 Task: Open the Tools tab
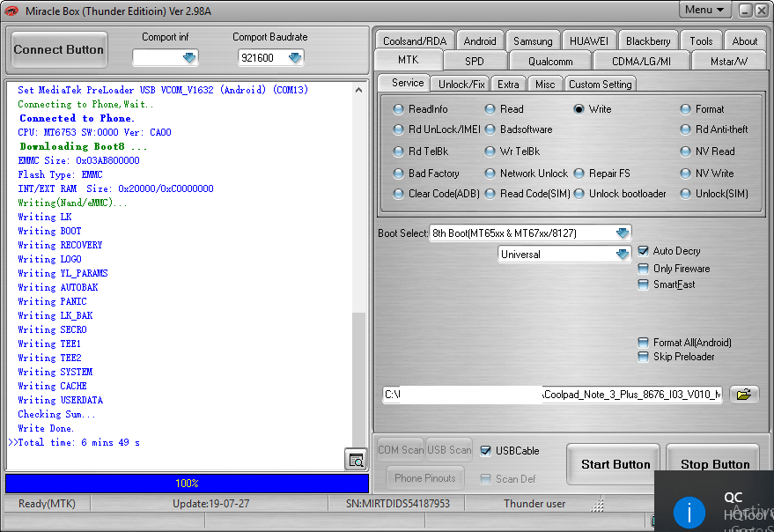(701, 41)
